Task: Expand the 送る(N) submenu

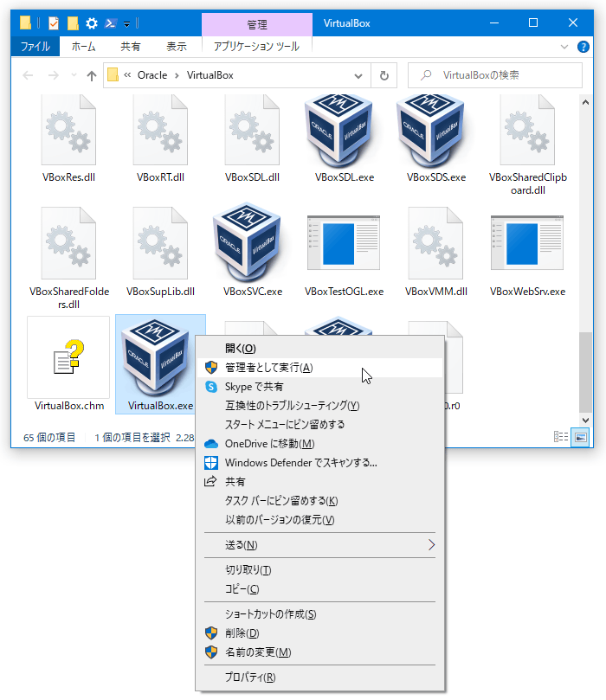Action: coord(431,544)
